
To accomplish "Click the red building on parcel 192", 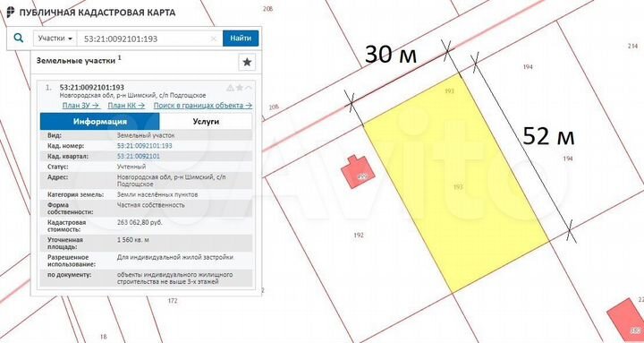I will (359, 172).
